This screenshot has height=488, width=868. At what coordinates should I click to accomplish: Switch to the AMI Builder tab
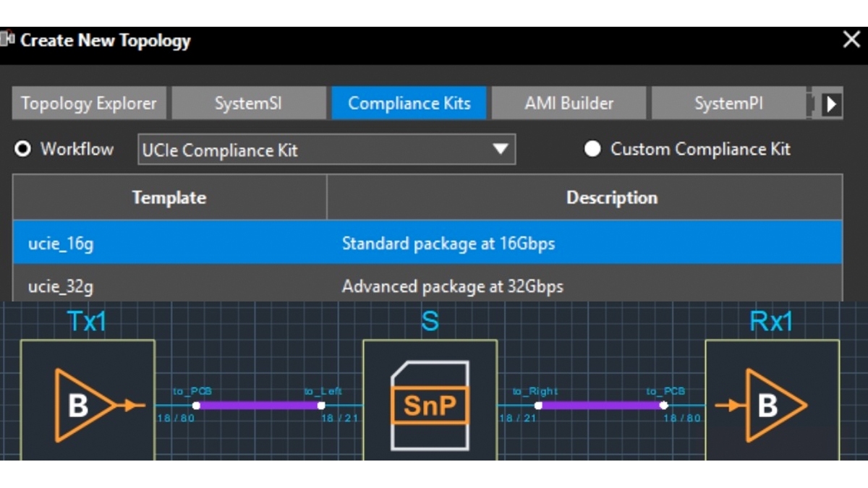569,103
